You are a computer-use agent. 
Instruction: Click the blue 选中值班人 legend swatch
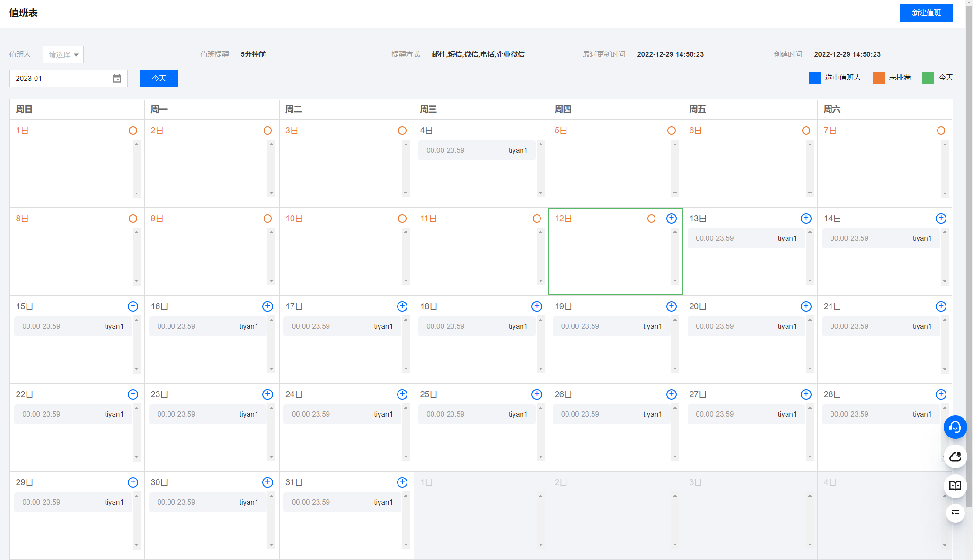[x=814, y=78]
